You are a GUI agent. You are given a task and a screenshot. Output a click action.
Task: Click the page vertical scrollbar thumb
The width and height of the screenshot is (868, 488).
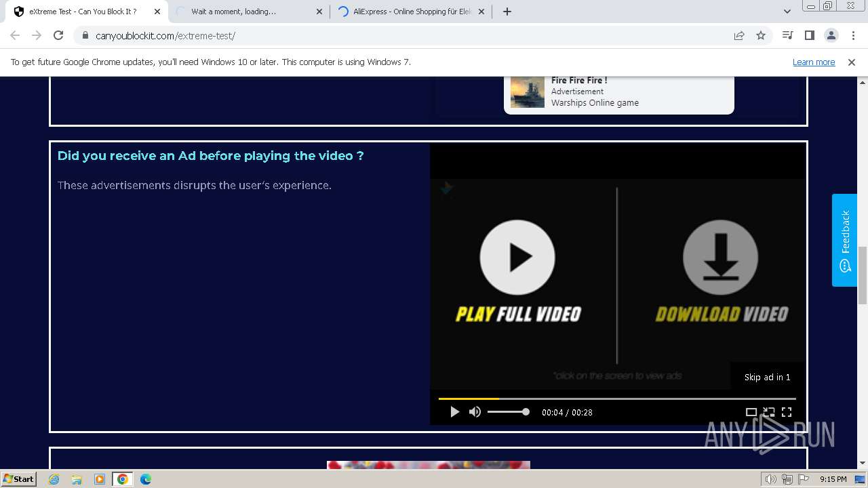pos(863,275)
